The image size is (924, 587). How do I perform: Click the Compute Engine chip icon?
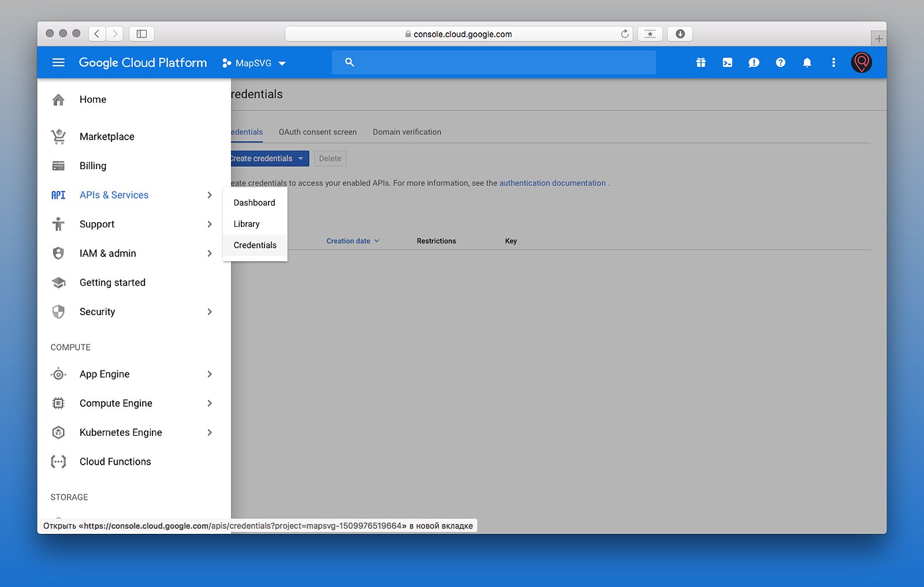[x=58, y=403]
